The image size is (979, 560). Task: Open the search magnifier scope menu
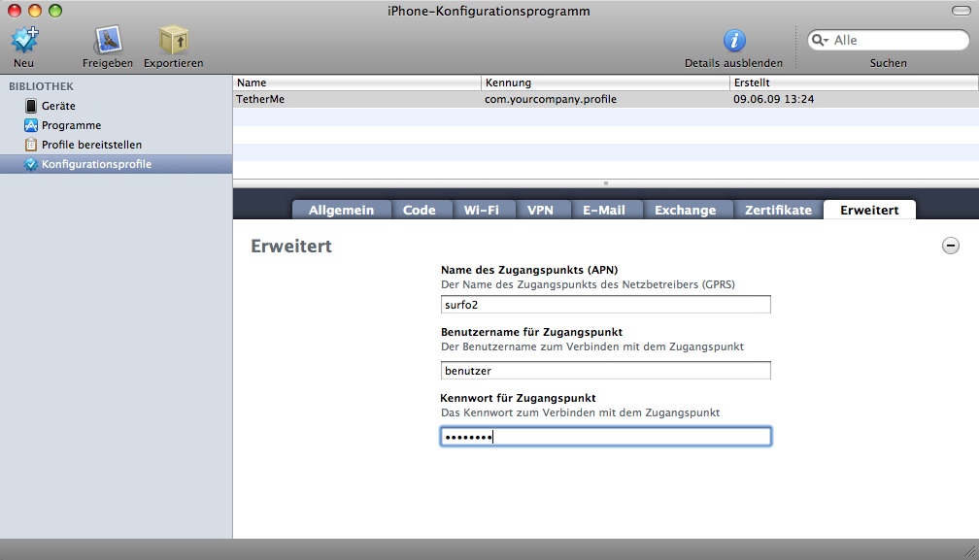pyautogui.click(x=821, y=41)
